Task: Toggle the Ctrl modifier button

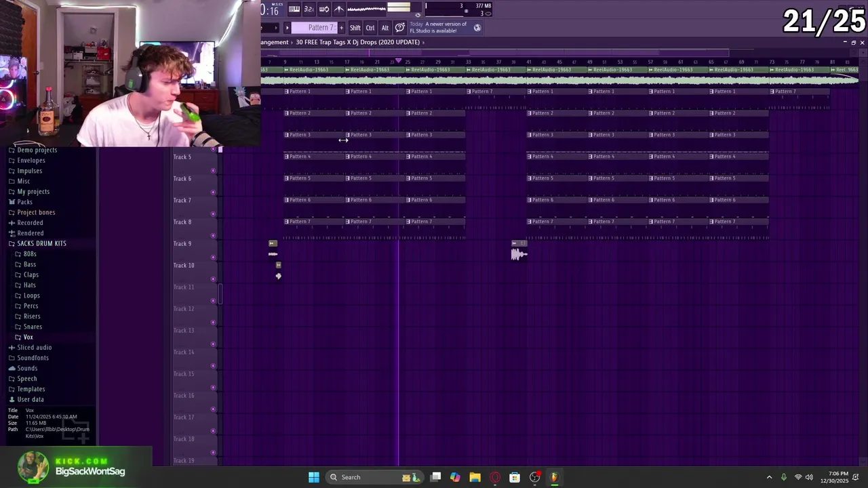Action: (x=370, y=28)
